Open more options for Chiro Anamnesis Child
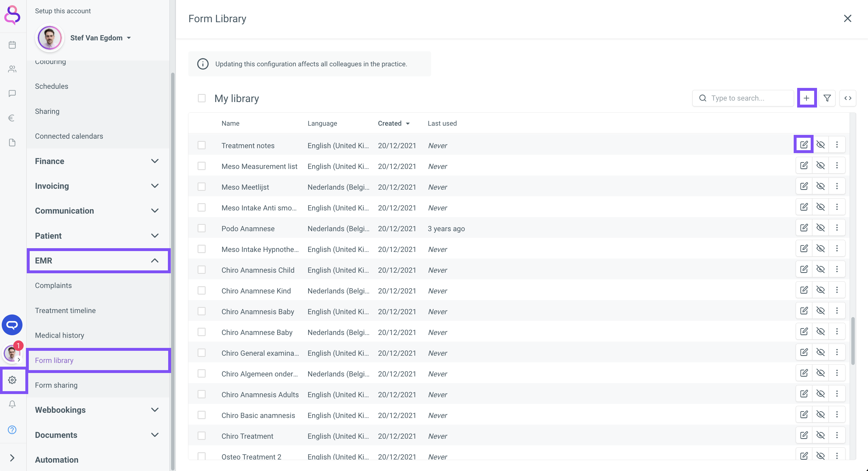 pos(837,269)
